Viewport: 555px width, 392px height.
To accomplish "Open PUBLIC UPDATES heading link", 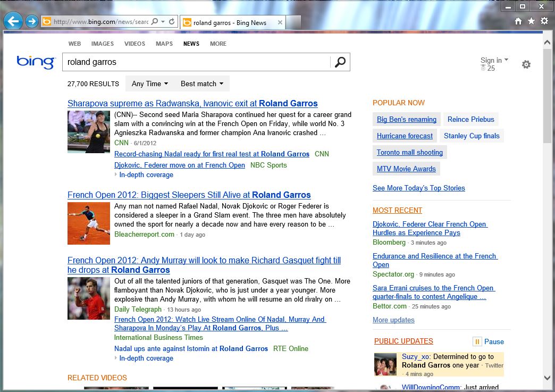I will (x=403, y=341).
